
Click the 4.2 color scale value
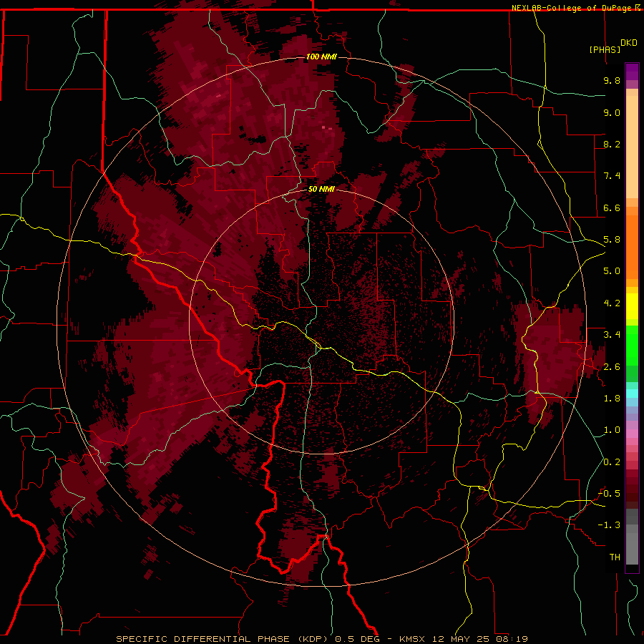point(612,303)
